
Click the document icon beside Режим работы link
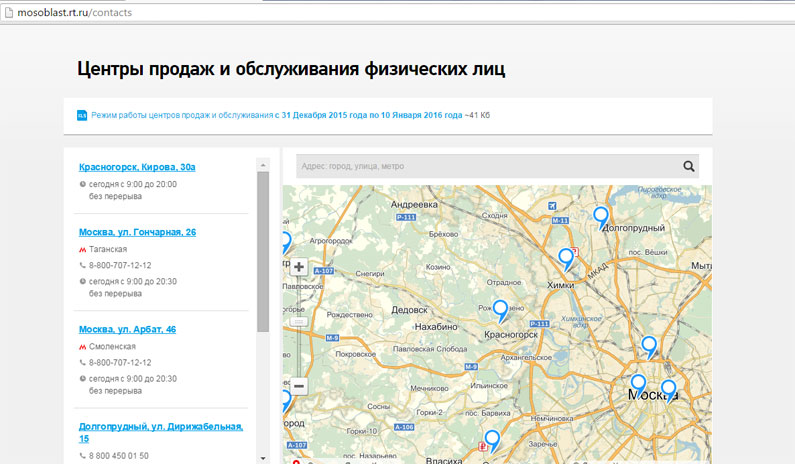tap(82, 115)
